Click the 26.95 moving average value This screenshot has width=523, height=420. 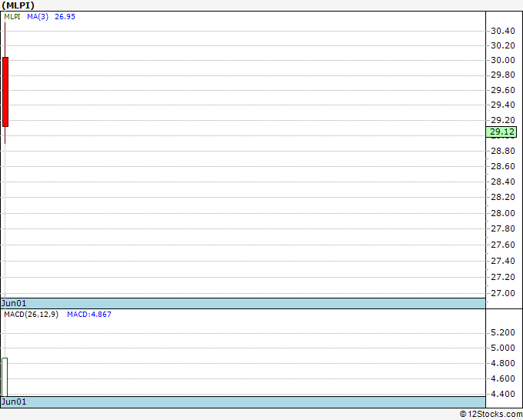[65, 17]
